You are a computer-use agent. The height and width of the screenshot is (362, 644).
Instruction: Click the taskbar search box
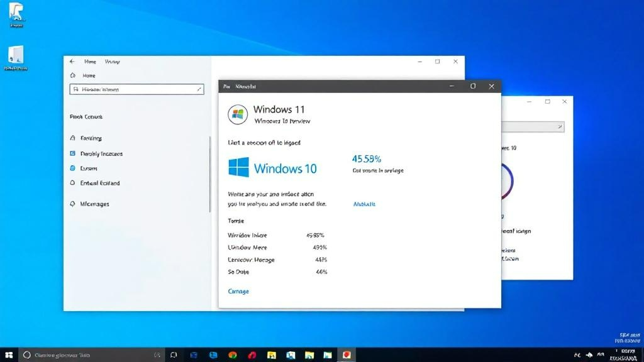[x=91, y=355]
